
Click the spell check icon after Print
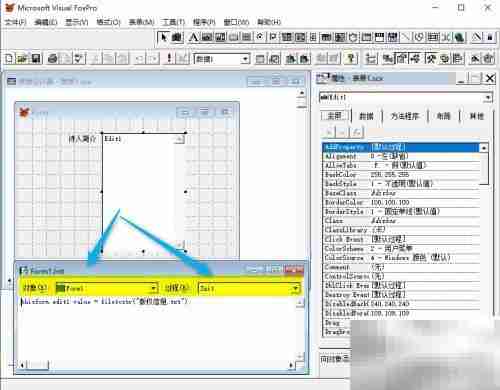coord(79,59)
